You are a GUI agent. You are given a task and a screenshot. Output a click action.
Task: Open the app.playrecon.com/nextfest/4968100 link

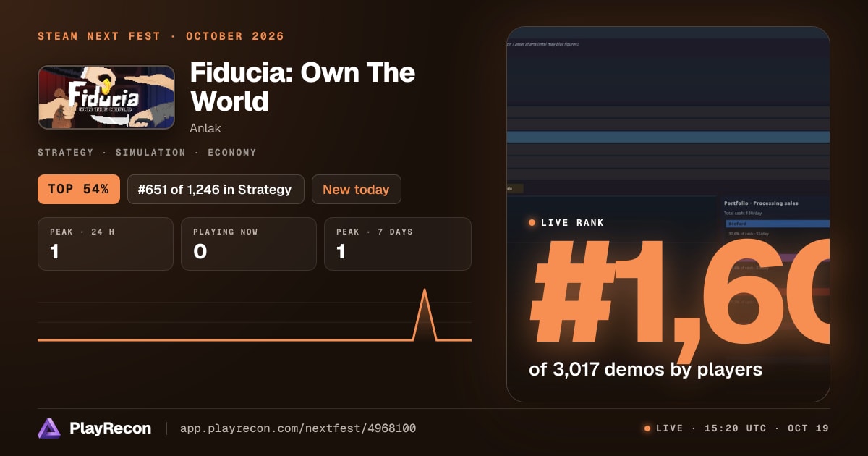(x=297, y=428)
